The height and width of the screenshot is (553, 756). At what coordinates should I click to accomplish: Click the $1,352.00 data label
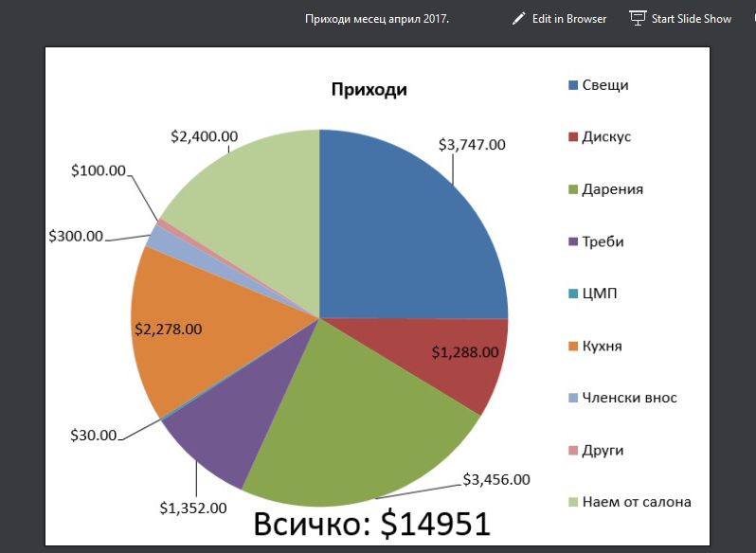click(x=193, y=508)
